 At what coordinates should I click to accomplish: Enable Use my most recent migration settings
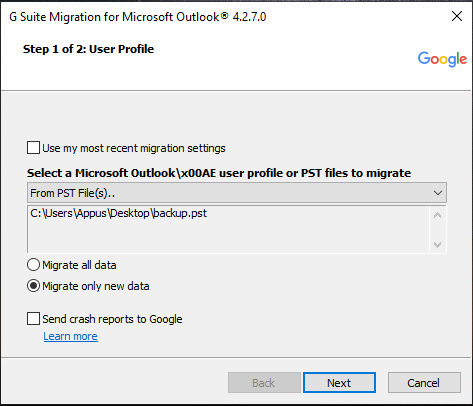tap(33, 148)
